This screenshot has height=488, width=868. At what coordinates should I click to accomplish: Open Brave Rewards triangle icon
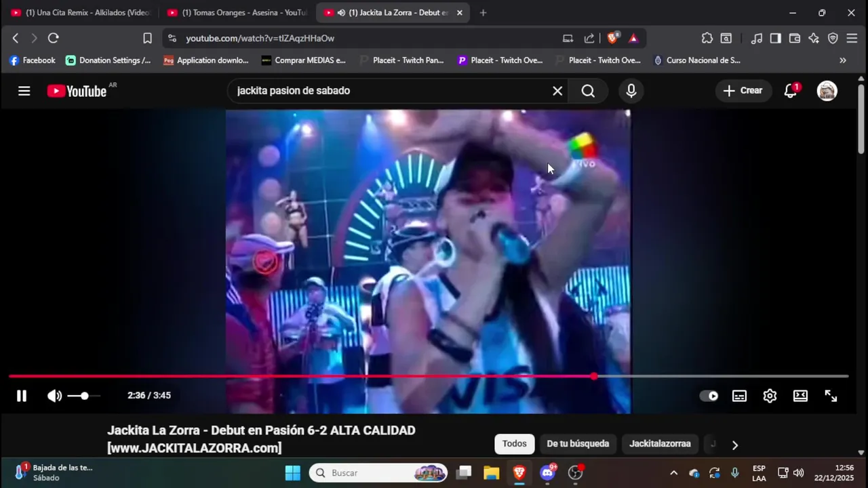point(633,39)
